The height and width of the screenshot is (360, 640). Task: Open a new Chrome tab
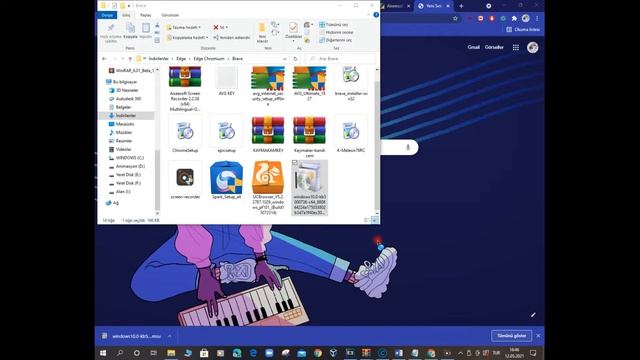[x=461, y=6]
